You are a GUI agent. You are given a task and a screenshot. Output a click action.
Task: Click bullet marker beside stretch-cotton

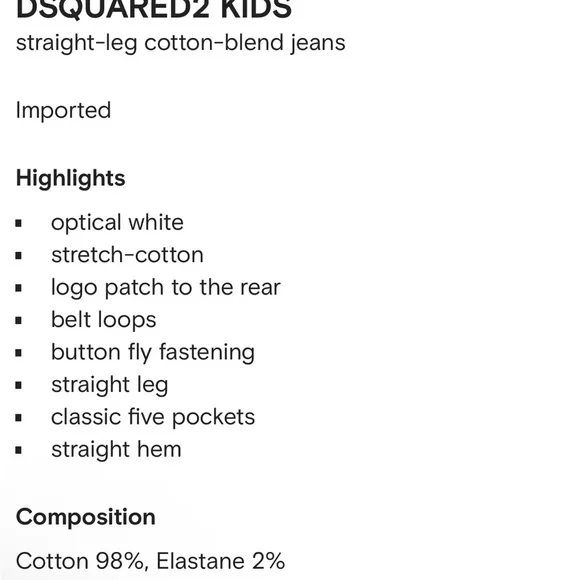point(18,256)
